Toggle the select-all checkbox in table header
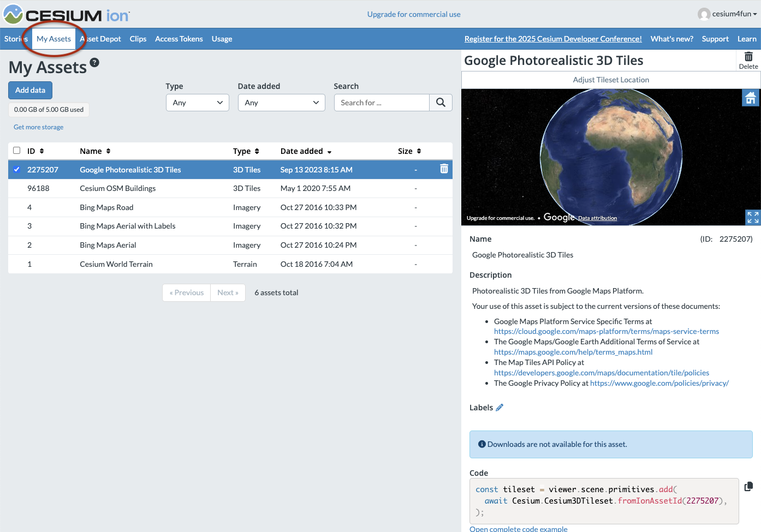The image size is (761, 532). click(17, 151)
